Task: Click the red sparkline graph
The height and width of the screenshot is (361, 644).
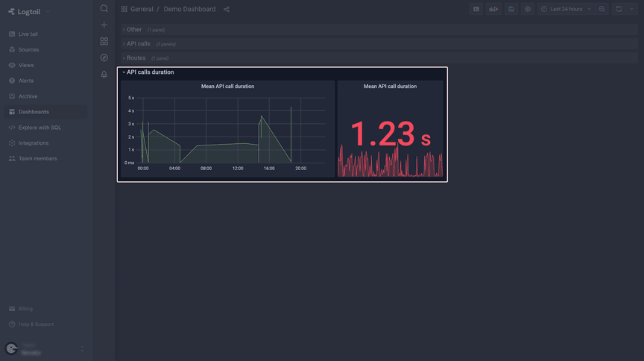Action: click(x=390, y=161)
